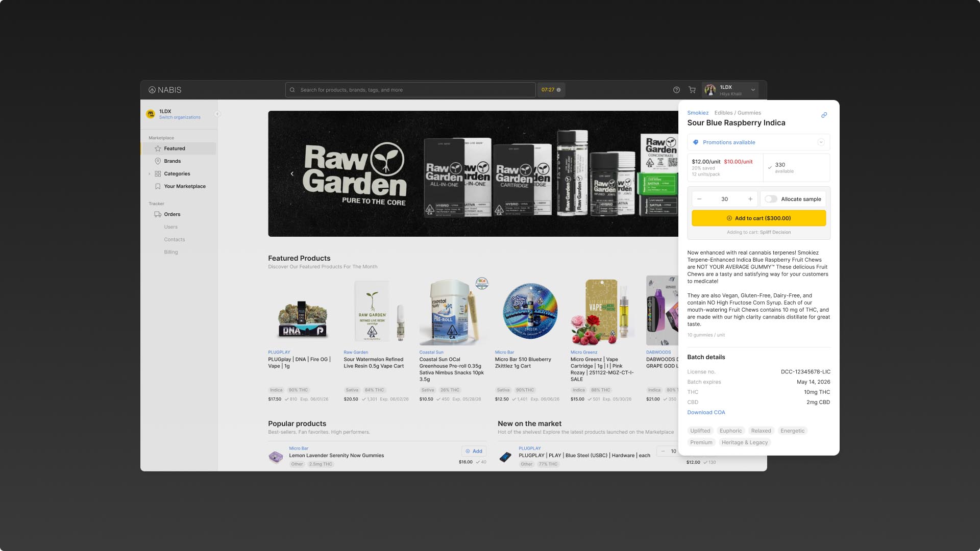Select the Featured star icon in sidebar
The image size is (980, 551).
click(158, 148)
